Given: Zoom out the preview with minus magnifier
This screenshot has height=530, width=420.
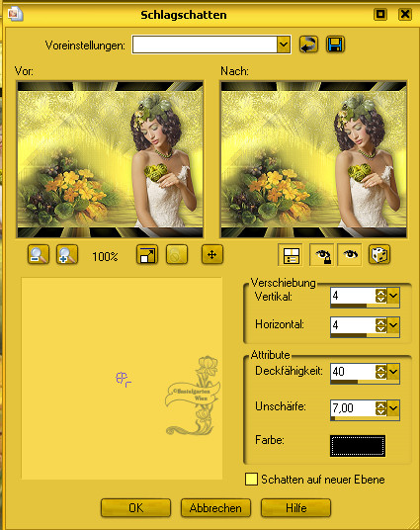Looking at the screenshot, I should coord(39,254).
